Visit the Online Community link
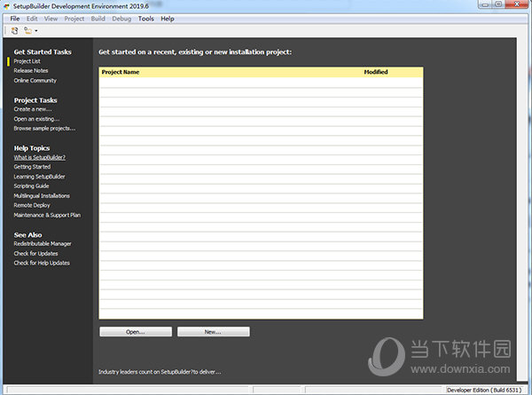This screenshot has height=395, width=532. point(35,80)
